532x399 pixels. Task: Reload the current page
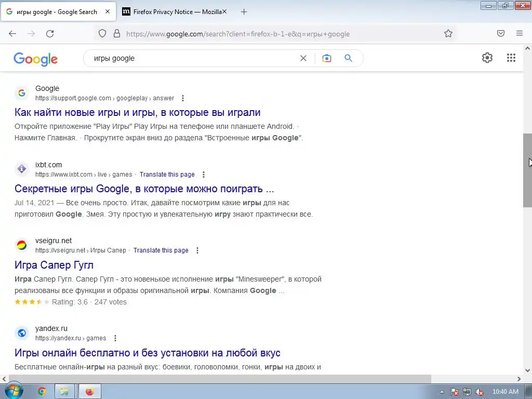tap(50, 34)
